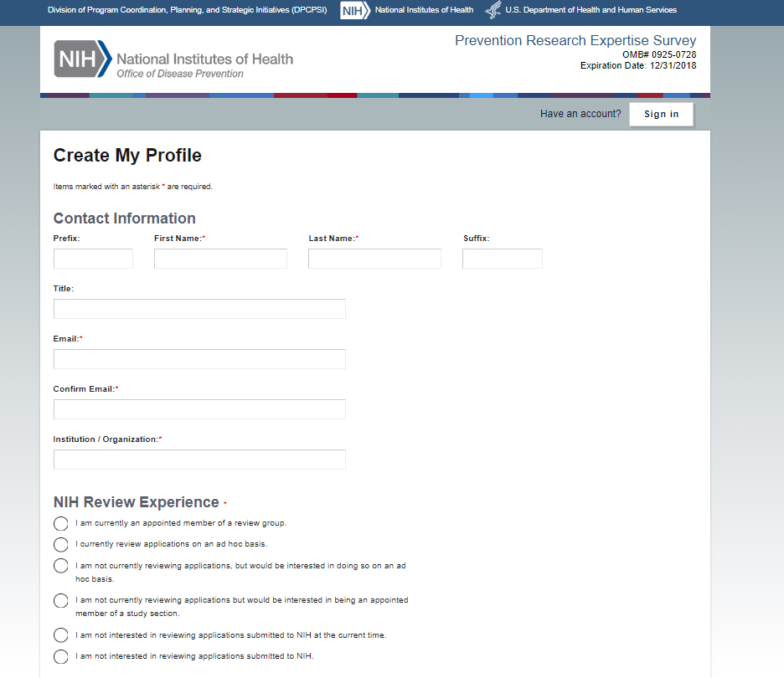Screen dimensions: 784x678
Task: Click the large NIH Office of Disease Prevention logo
Action: (x=173, y=59)
